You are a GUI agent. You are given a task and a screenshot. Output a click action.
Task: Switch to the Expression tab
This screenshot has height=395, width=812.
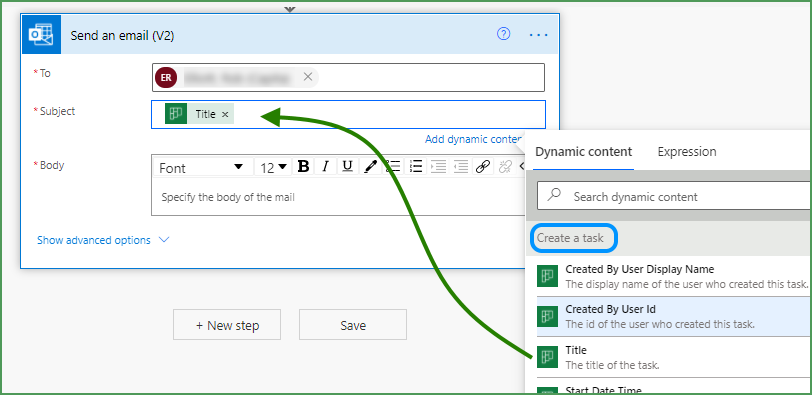[x=687, y=152]
